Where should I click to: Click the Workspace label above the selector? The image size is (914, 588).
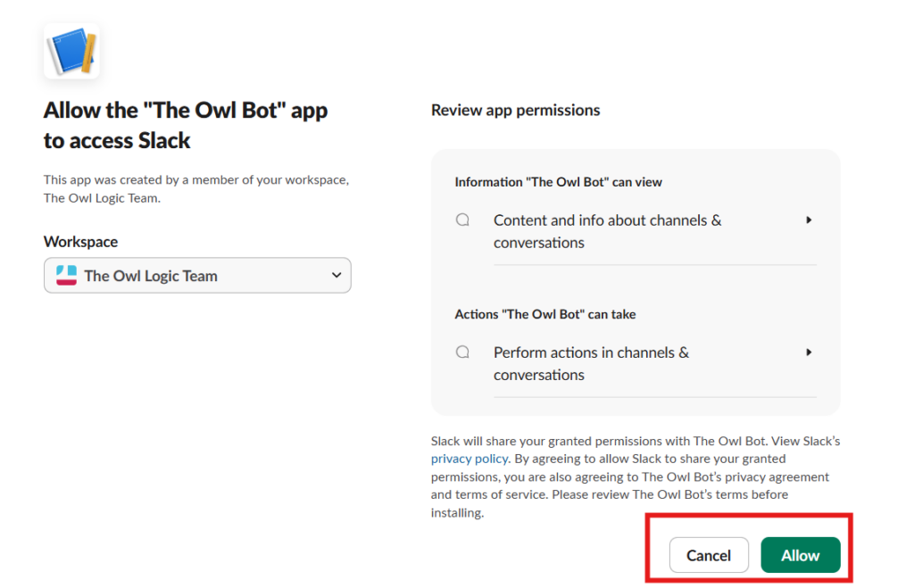[x=80, y=241]
